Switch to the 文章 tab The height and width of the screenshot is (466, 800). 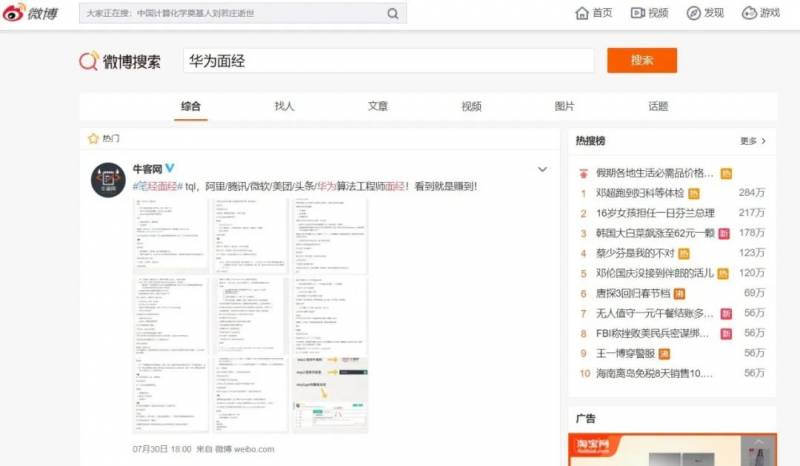point(378,106)
